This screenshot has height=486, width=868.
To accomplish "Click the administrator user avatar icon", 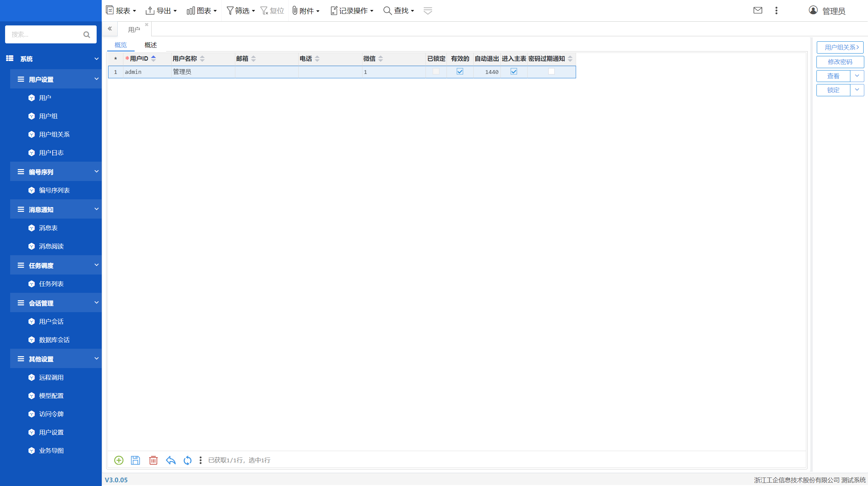I will 813,11.
